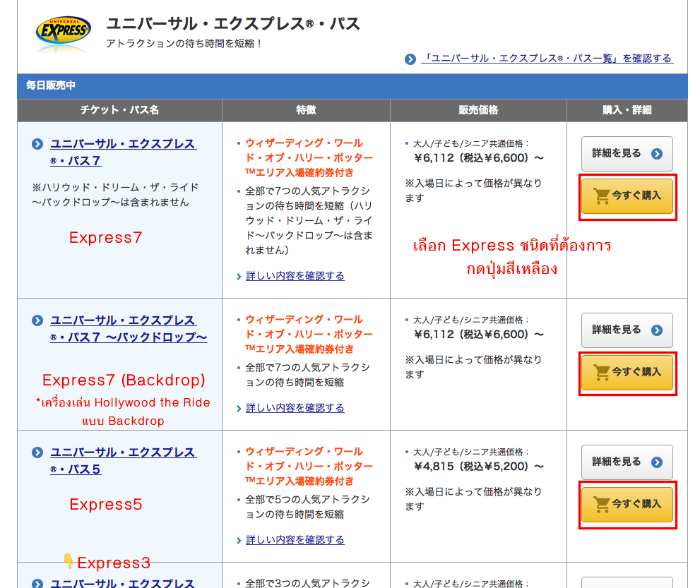This screenshot has width=700, height=588.
Task: Buy now button for Express Pass 7
Action: click(627, 196)
